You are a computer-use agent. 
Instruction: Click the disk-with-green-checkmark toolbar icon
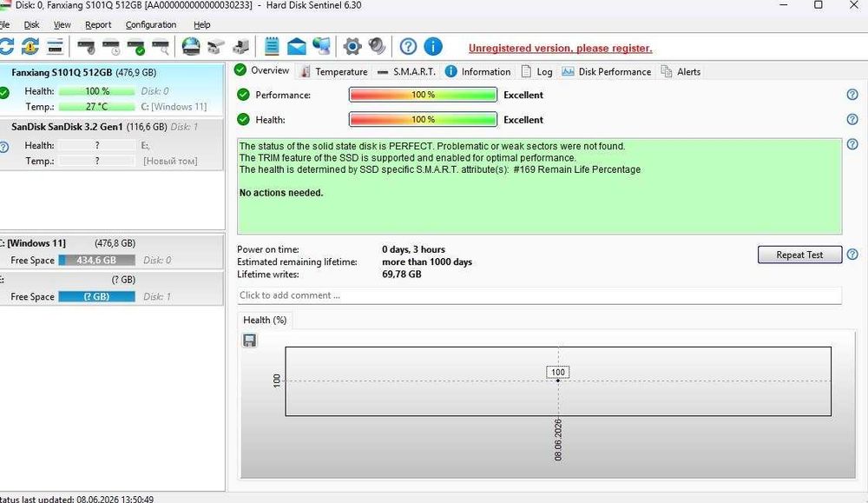click(x=135, y=47)
